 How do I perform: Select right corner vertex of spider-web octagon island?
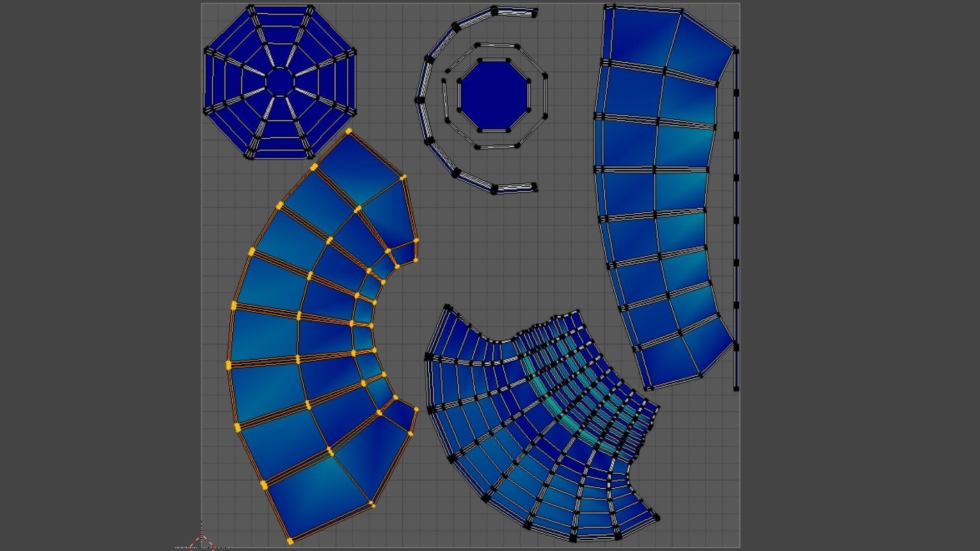coord(354,52)
